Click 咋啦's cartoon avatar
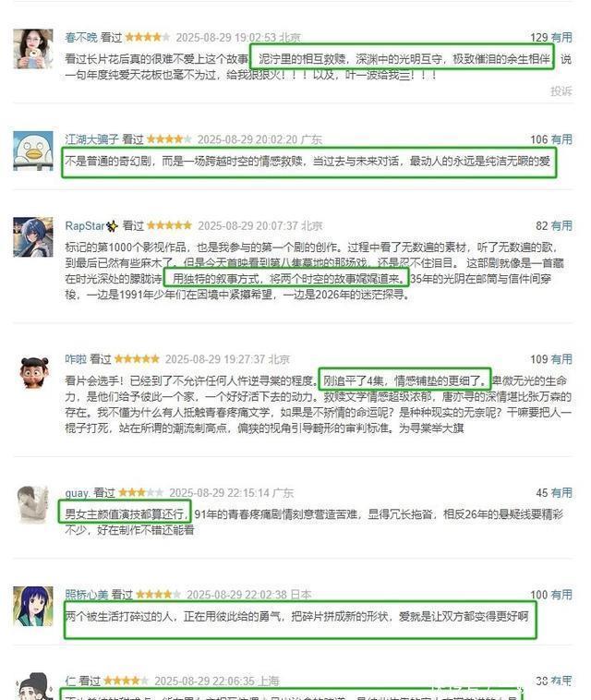591x700 pixels. pos(33,372)
